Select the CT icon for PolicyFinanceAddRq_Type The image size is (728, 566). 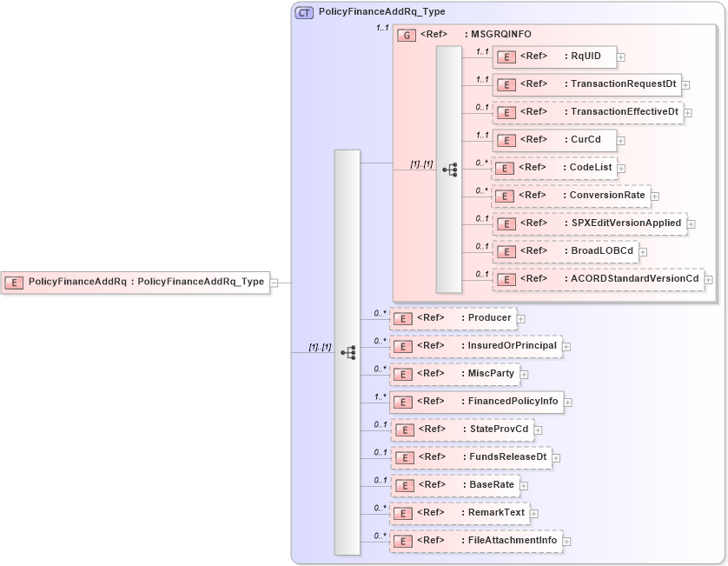point(304,12)
